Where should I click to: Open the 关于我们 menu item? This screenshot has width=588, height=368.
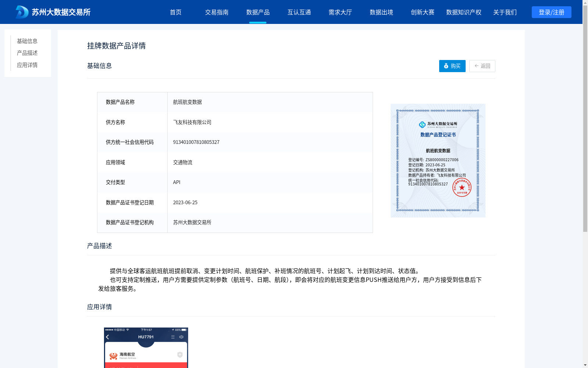tap(505, 12)
